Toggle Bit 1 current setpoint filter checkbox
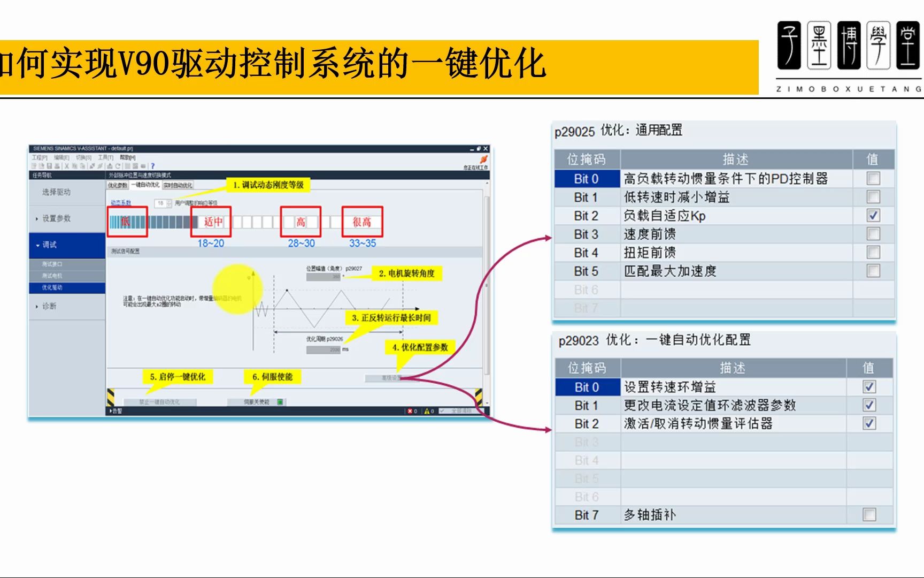Viewport: 924px width, 578px height. (x=869, y=405)
